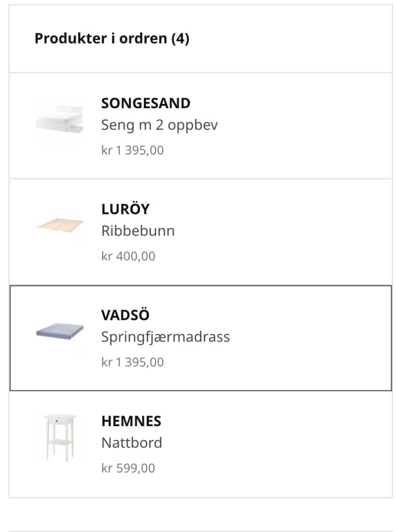Click the SONGESAND product name
Screen dimensions: 396x532
[x=146, y=103]
